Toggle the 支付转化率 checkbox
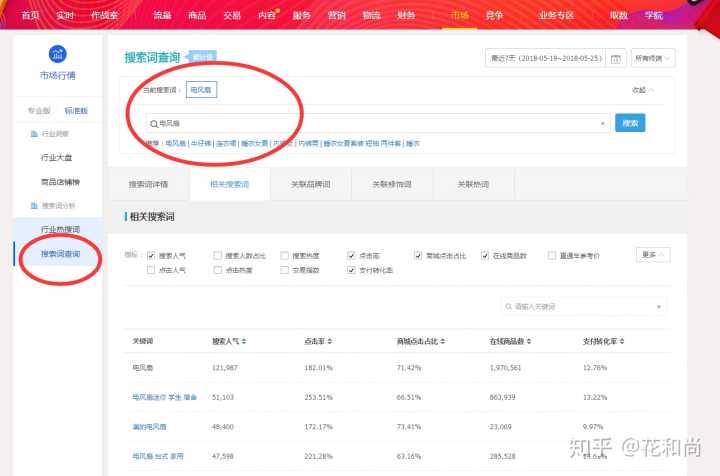Screen dimensions: 720x476 click(x=352, y=270)
